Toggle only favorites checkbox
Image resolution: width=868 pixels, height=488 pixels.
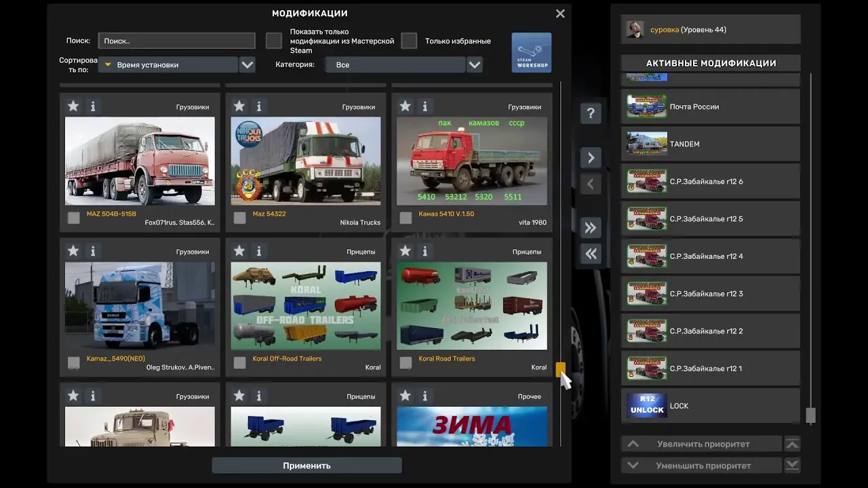pyautogui.click(x=409, y=41)
